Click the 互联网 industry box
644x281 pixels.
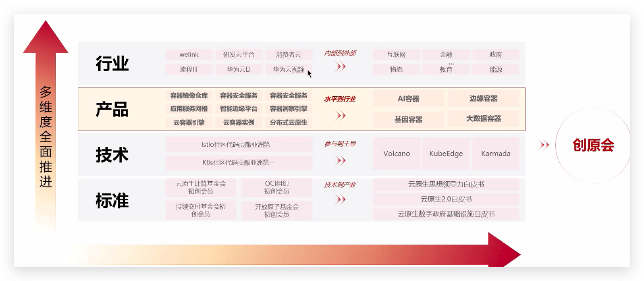[x=396, y=55]
